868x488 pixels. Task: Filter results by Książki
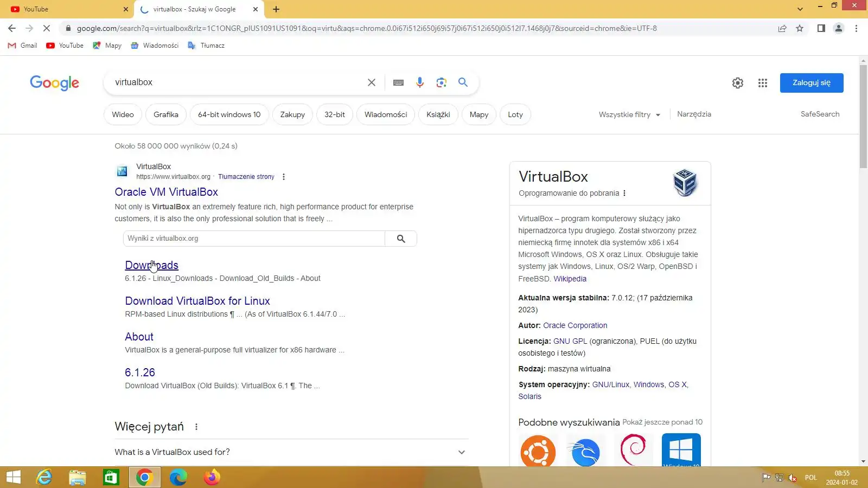(438, 114)
